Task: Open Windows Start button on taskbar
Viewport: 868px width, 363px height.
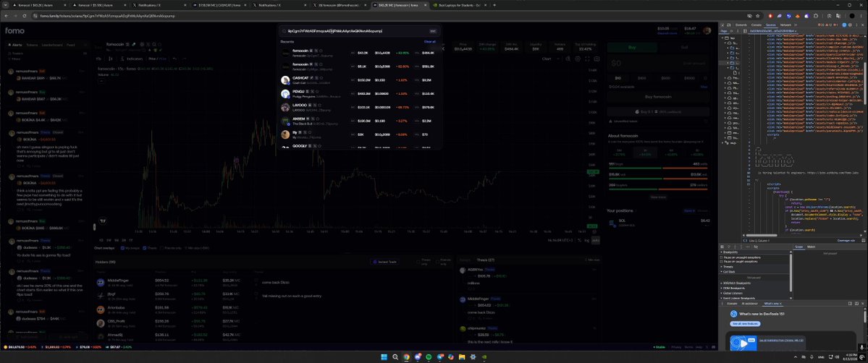Action: (x=384, y=357)
